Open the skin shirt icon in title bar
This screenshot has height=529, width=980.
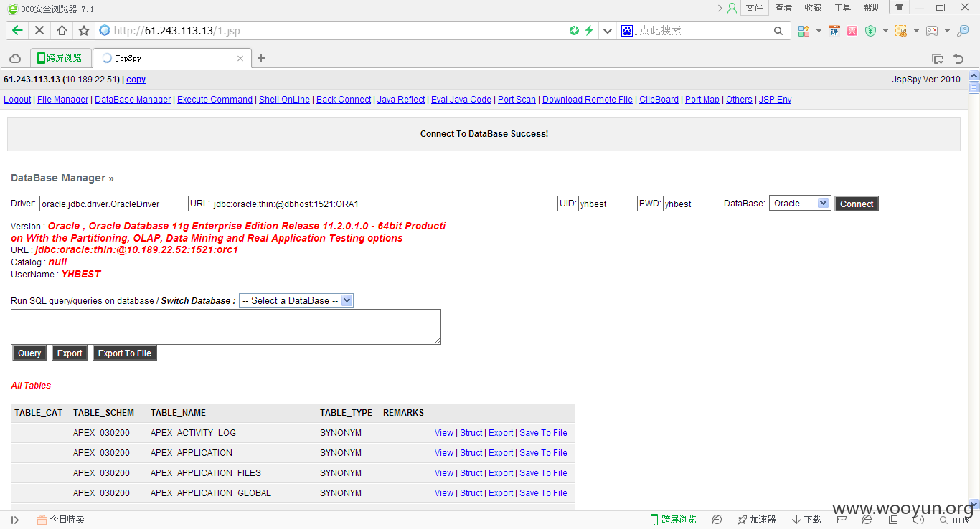coord(899,7)
